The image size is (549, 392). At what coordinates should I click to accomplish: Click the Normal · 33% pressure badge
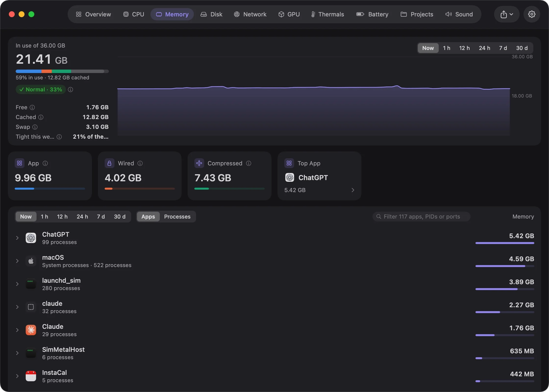pos(41,89)
